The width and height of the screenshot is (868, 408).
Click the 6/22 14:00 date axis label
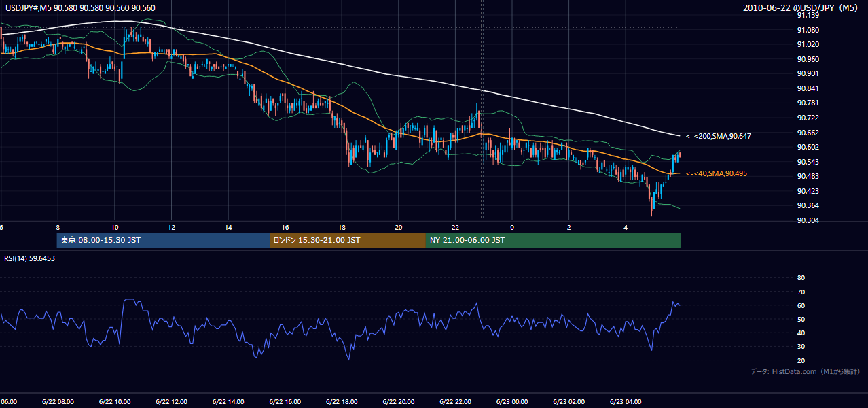(x=228, y=402)
